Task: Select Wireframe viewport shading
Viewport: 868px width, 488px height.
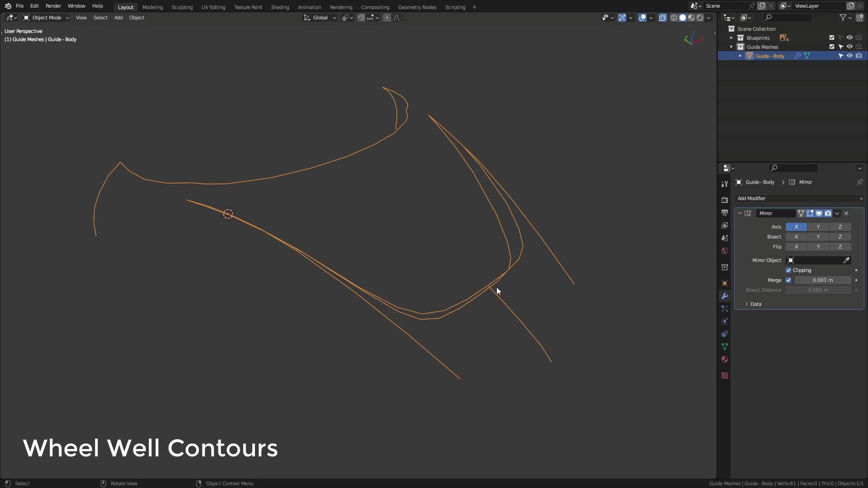Action: pos(674,18)
